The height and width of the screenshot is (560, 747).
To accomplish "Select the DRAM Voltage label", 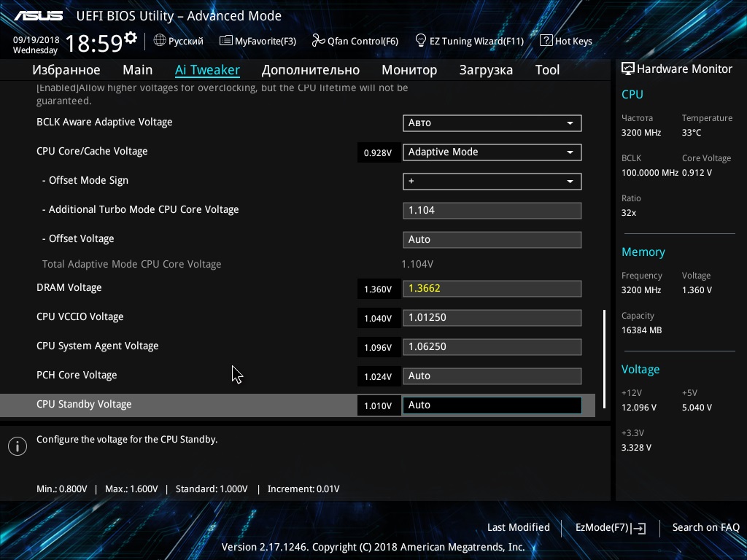I will [x=69, y=287].
